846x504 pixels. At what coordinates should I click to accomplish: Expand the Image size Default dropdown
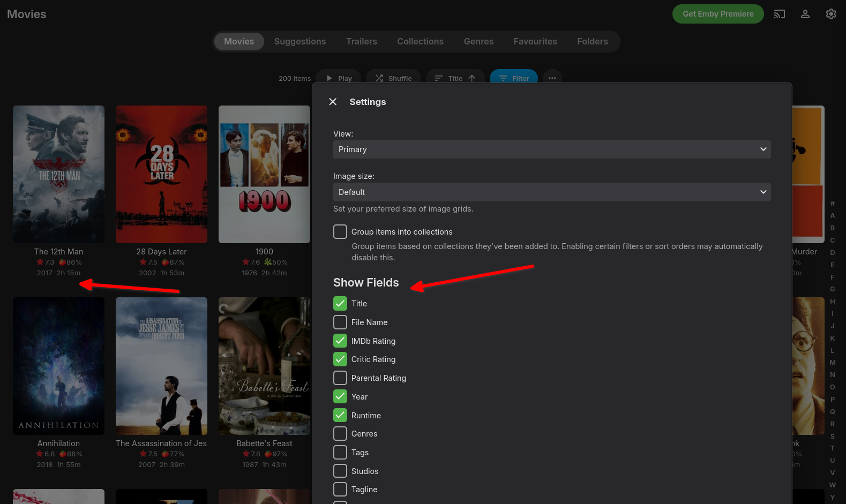coord(552,192)
